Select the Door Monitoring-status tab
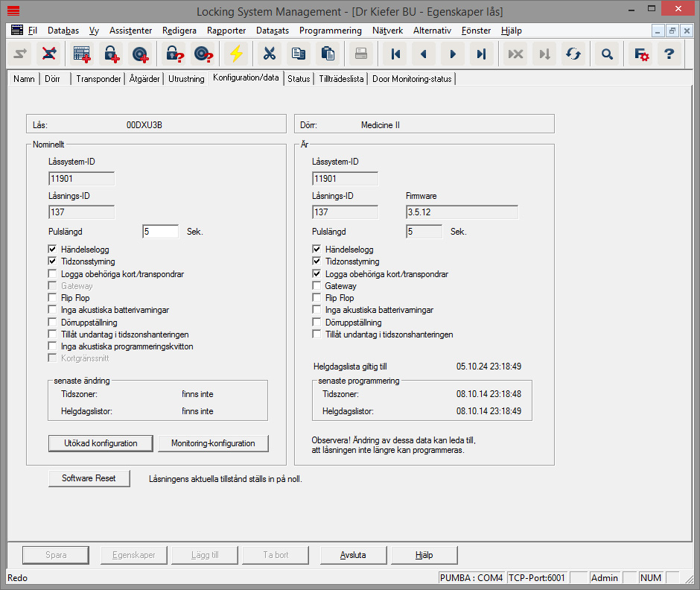Screen dimensions: 700x590 412,78
